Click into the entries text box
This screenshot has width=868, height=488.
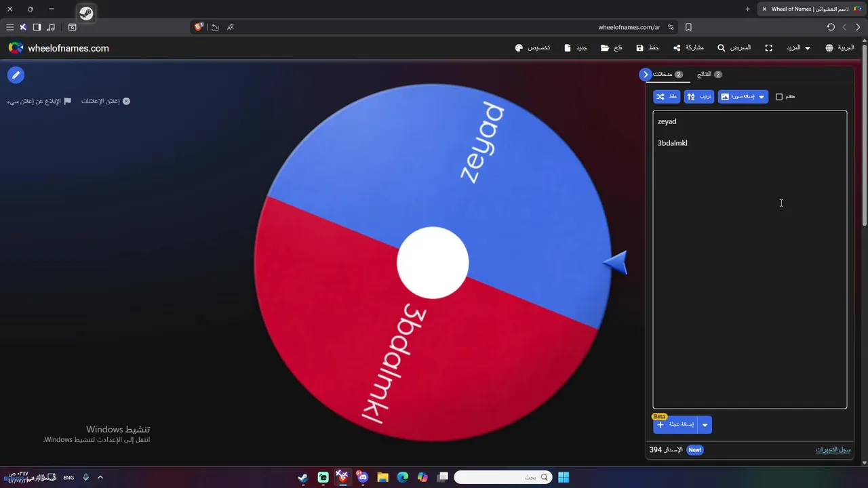pyautogui.click(x=749, y=260)
